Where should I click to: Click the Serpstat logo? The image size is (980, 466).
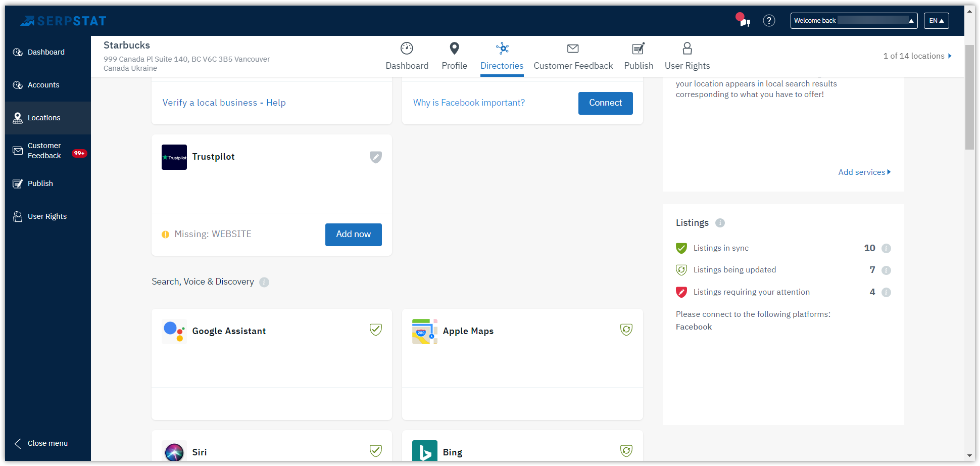[x=63, y=21]
